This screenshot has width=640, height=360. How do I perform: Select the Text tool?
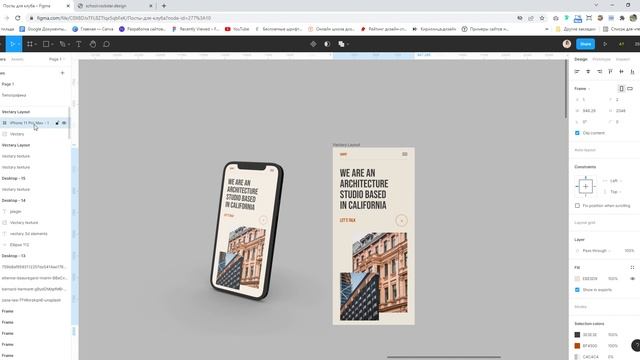point(78,44)
